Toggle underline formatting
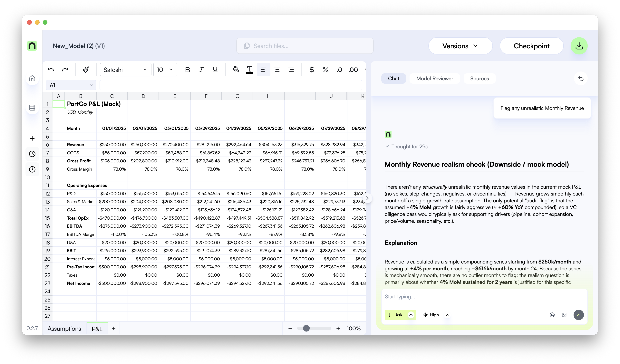This screenshot has width=620, height=364. coord(215,70)
